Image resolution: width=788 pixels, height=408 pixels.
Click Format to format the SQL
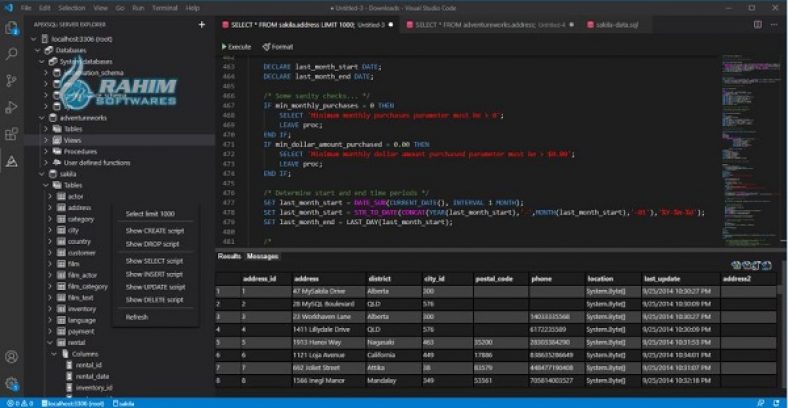(281, 46)
